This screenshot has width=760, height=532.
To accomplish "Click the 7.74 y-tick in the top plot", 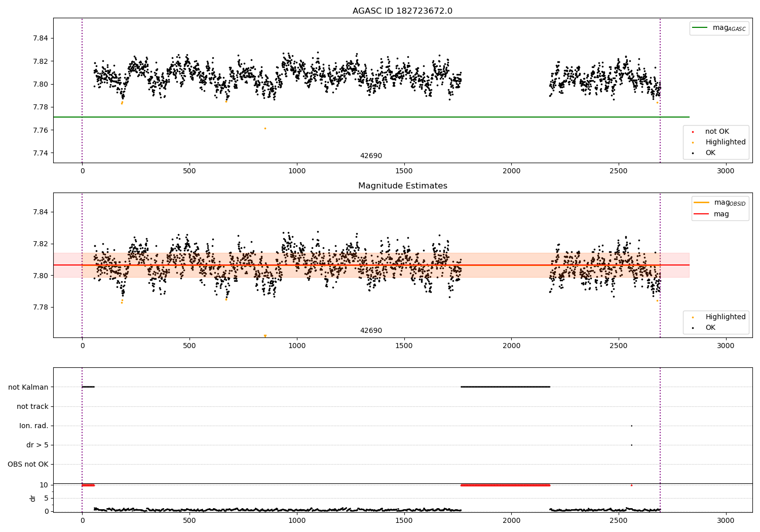I will tap(41, 153).
